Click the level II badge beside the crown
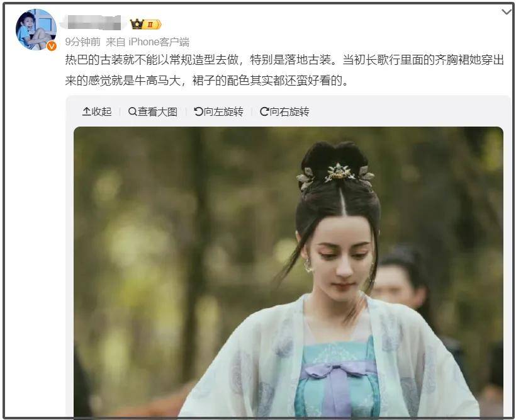516x420 pixels. click(152, 25)
